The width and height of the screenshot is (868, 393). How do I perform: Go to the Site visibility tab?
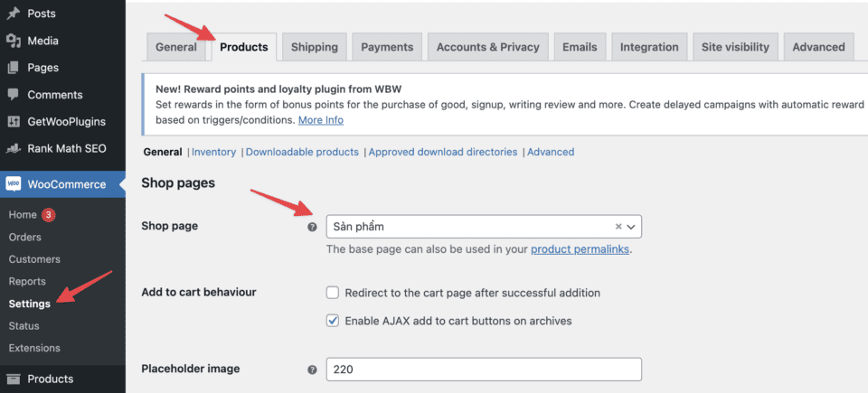pyautogui.click(x=735, y=47)
